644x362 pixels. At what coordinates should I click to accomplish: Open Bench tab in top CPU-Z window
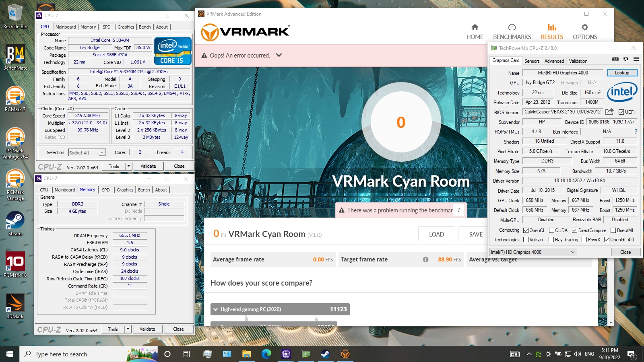(144, 27)
